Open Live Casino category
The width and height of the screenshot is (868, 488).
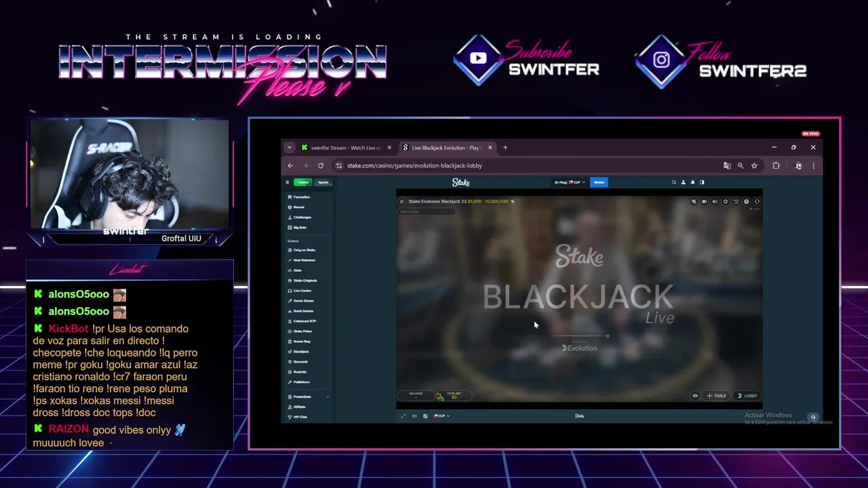300,291
